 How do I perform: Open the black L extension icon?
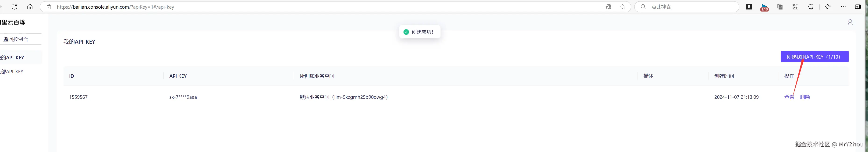point(749,6)
